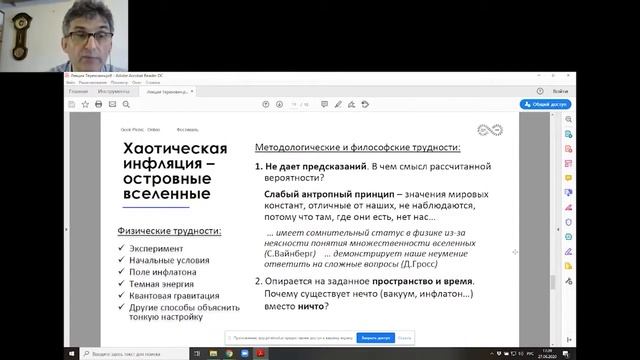The image size is (640, 360).
Task: Open the Windows Start menu
Action: [72, 353]
